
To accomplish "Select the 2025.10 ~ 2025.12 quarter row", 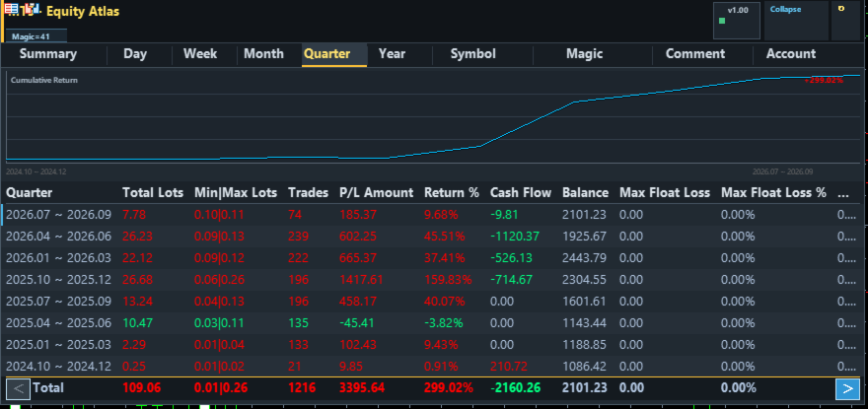I will pos(432,280).
